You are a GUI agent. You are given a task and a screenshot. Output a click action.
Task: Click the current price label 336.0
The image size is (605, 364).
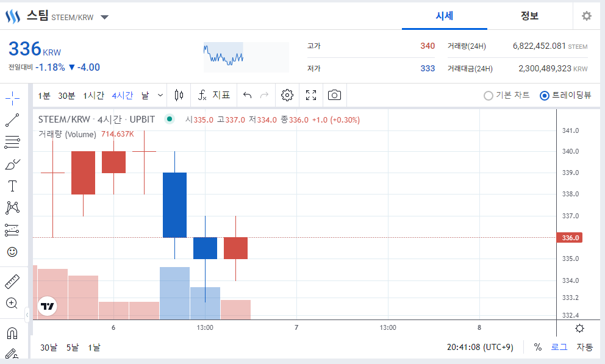point(570,238)
